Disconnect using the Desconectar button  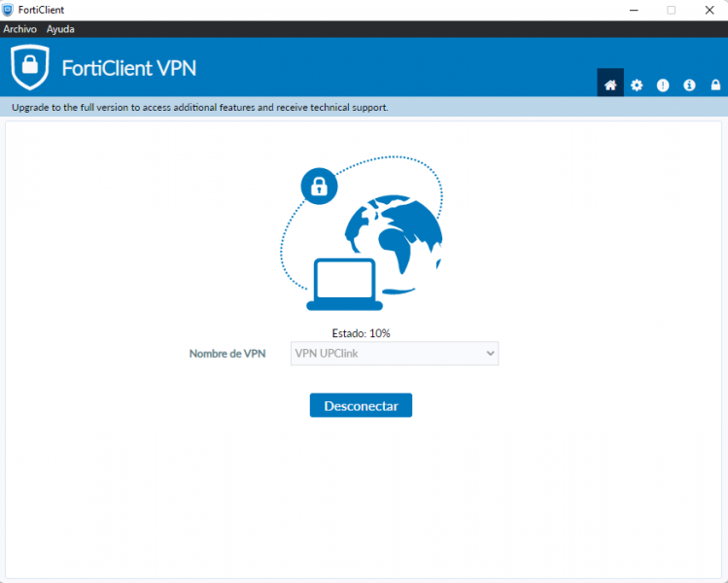[x=361, y=405]
